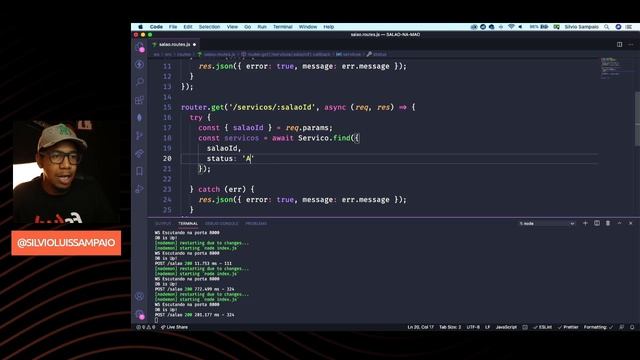Open the Edit menu
640x360 pixels.
click(188, 27)
